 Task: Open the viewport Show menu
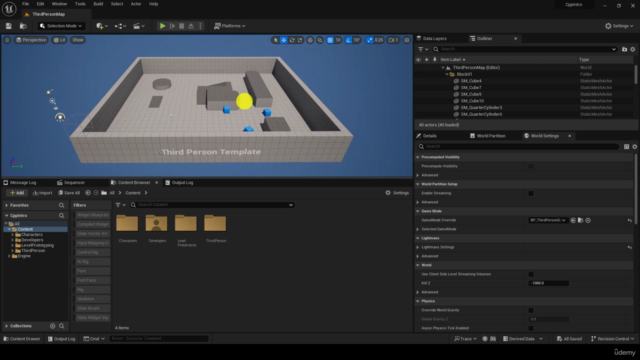tap(78, 40)
